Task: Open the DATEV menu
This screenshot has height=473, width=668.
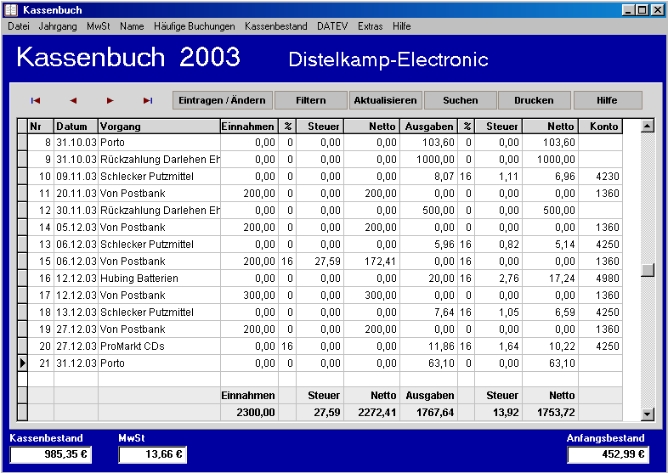Action: (334, 26)
